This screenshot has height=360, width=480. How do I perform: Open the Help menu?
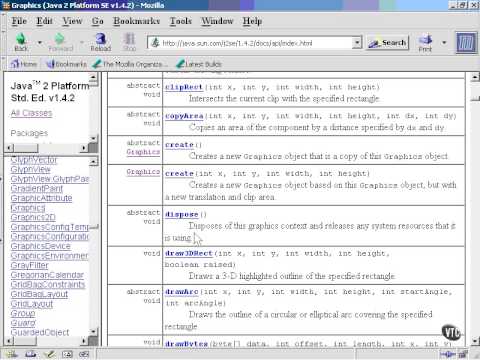252,21
